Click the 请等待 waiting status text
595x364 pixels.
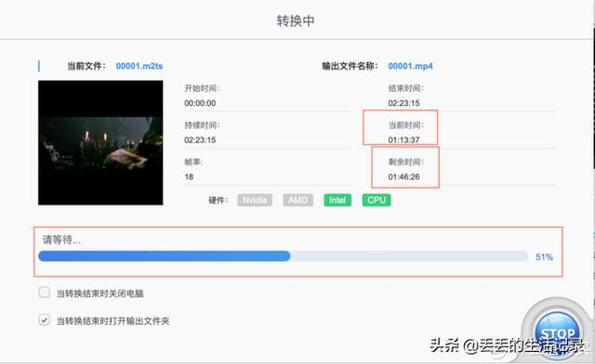point(61,240)
